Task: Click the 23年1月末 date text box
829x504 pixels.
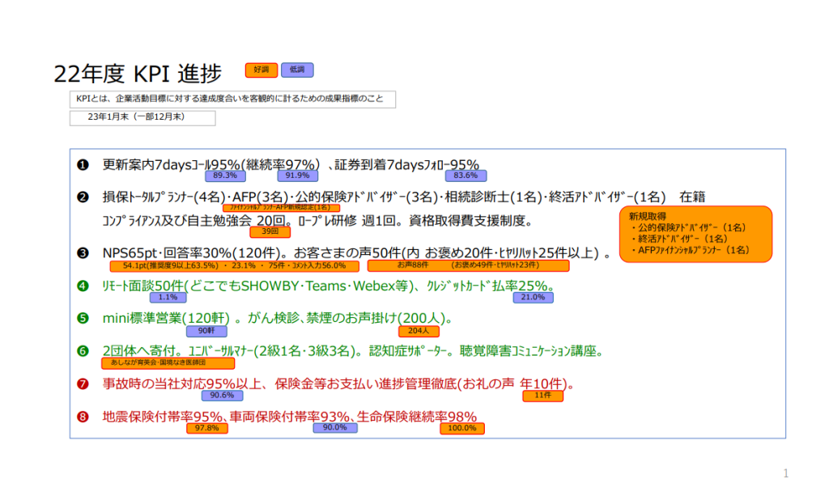Action: (142, 118)
